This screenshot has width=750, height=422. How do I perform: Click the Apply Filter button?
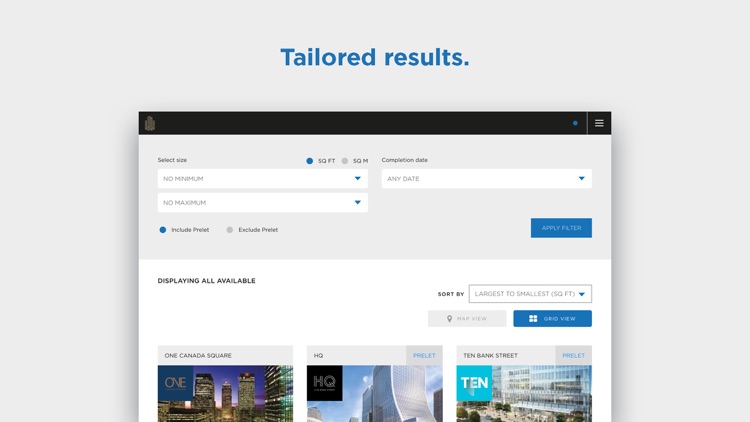561,228
